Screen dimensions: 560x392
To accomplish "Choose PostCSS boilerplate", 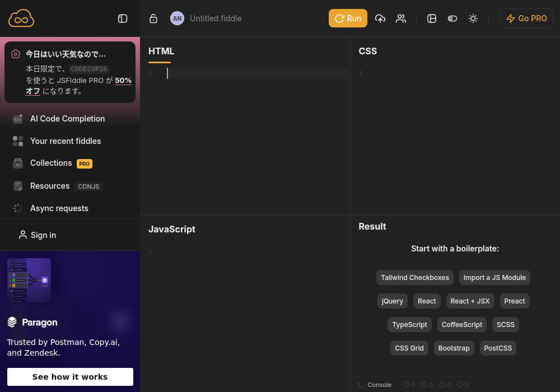I will click(x=497, y=348).
